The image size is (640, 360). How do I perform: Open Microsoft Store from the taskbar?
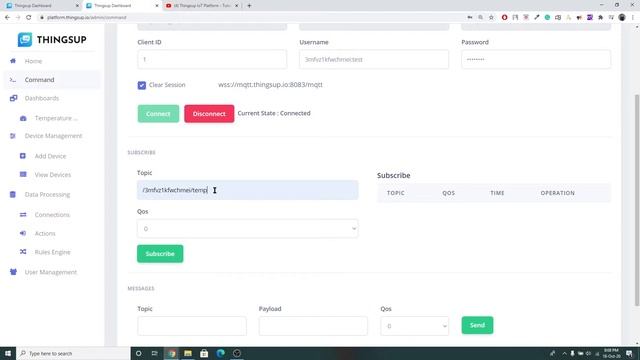pos(204,353)
